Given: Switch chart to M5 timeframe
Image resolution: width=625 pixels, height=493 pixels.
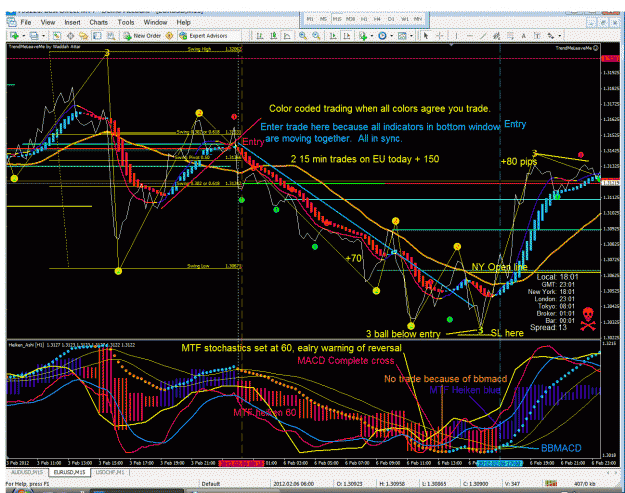Looking at the screenshot, I should [x=323, y=19].
